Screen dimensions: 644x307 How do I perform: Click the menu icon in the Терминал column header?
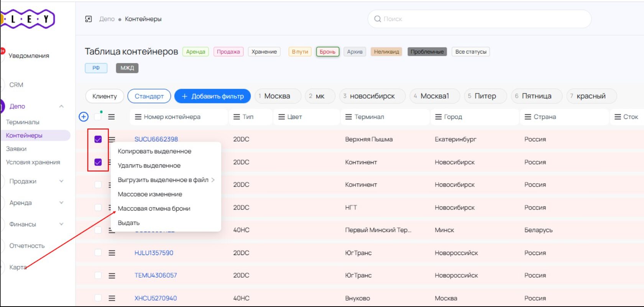[x=348, y=117]
